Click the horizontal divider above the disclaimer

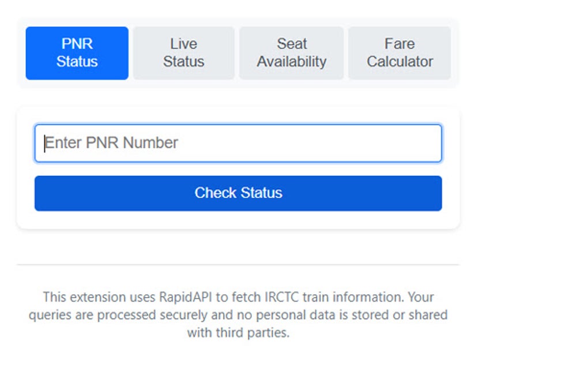click(238, 265)
